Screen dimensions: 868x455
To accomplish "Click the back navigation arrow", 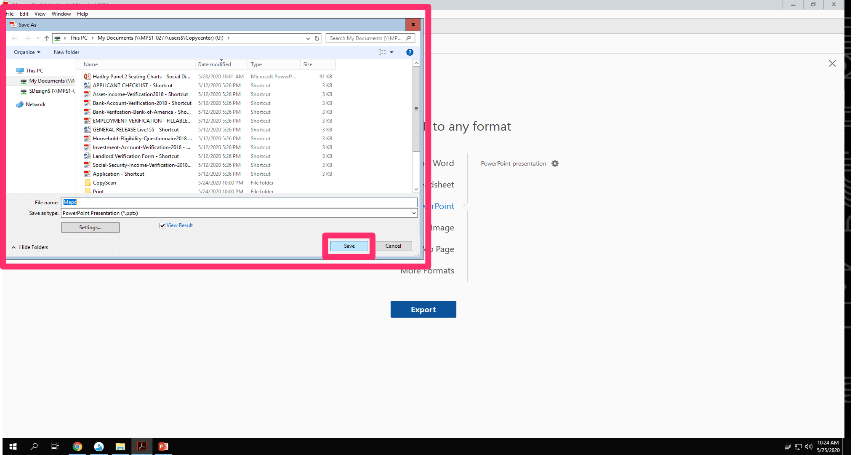I will (14, 38).
